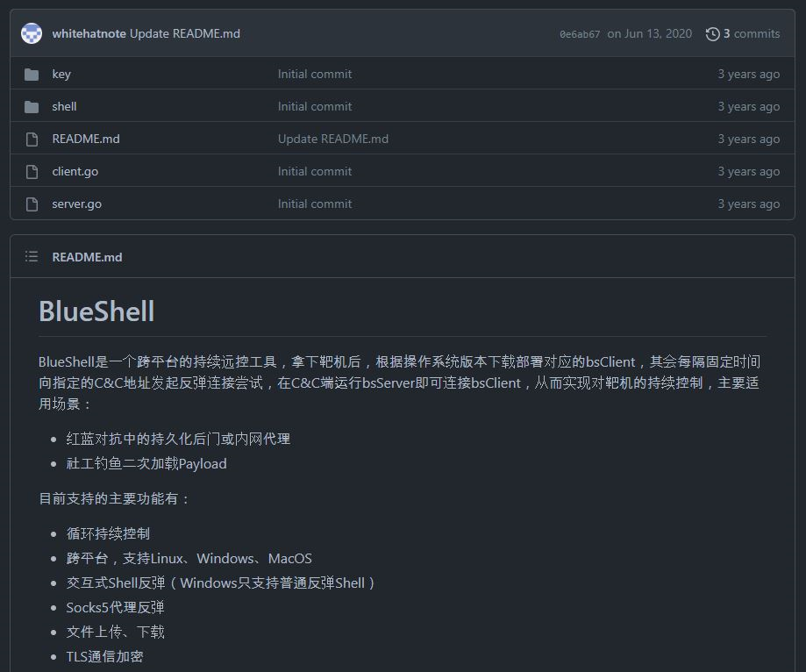Click the file icon beside client.go
The height and width of the screenshot is (672, 806).
(31, 171)
